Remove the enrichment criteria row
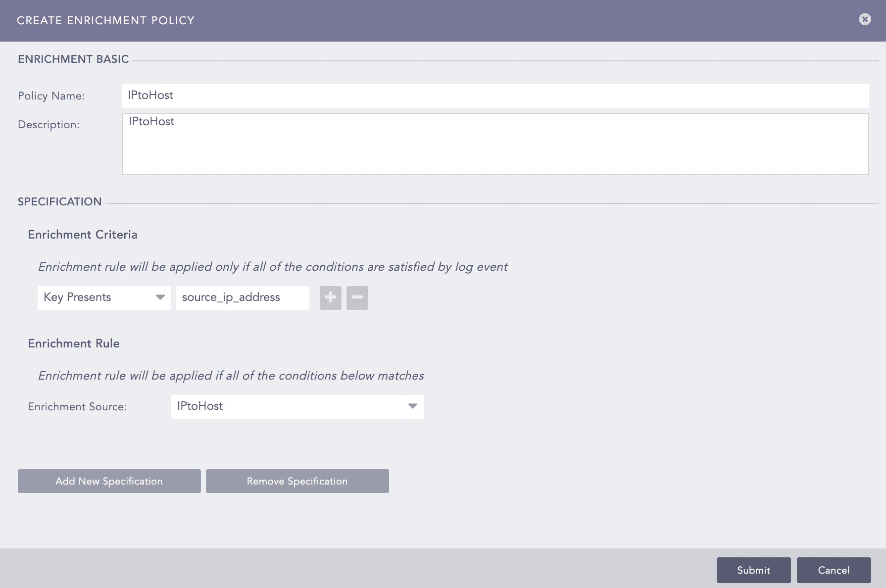Screen dimensions: 886x588 [x=357, y=298]
